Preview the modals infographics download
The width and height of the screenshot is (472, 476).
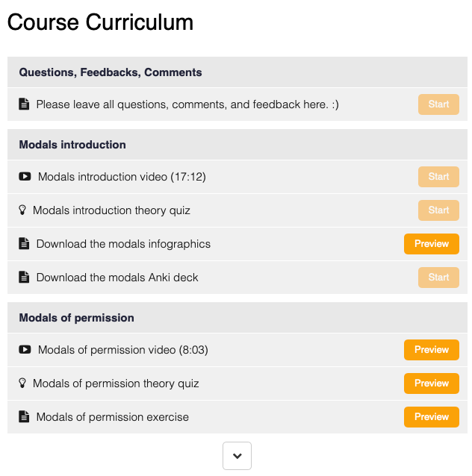(431, 244)
